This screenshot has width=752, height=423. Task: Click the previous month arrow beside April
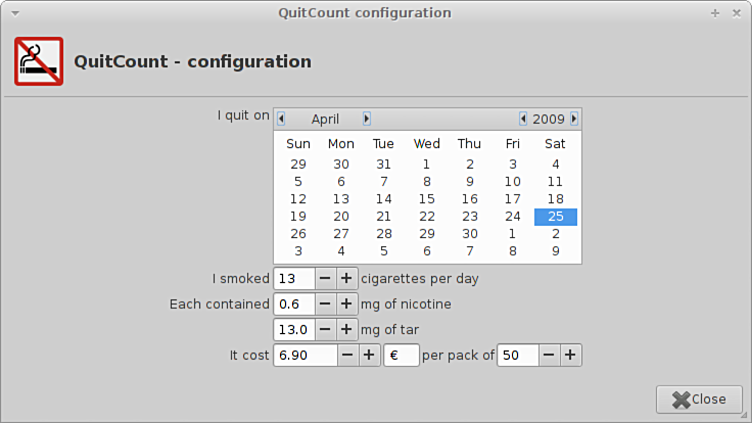pyautogui.click(x=281, y=119)
